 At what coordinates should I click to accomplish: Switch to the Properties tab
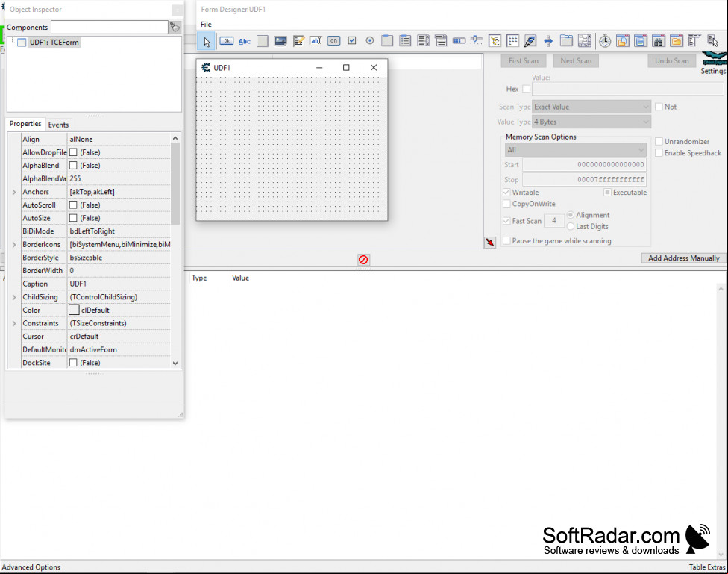click(25, 124)
